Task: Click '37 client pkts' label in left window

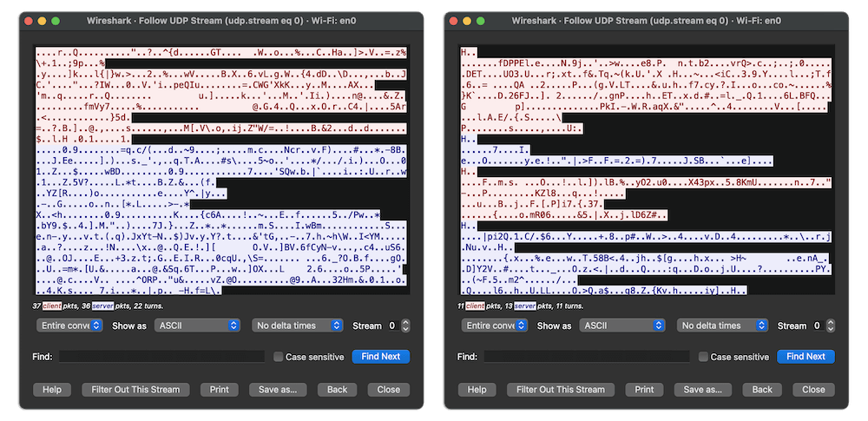Action: [x=54, y=306]
